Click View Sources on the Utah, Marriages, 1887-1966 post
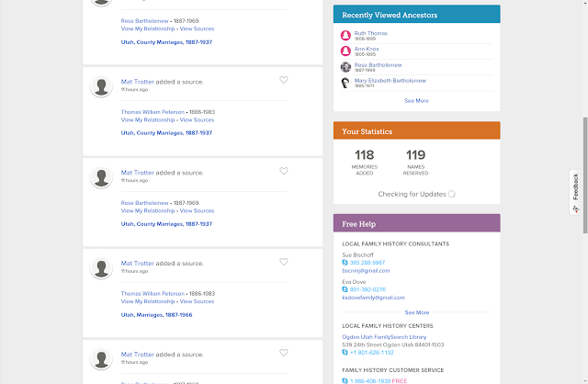Image resolution: width=588 pixels, height=384 pixels. [x=197, y=301]
